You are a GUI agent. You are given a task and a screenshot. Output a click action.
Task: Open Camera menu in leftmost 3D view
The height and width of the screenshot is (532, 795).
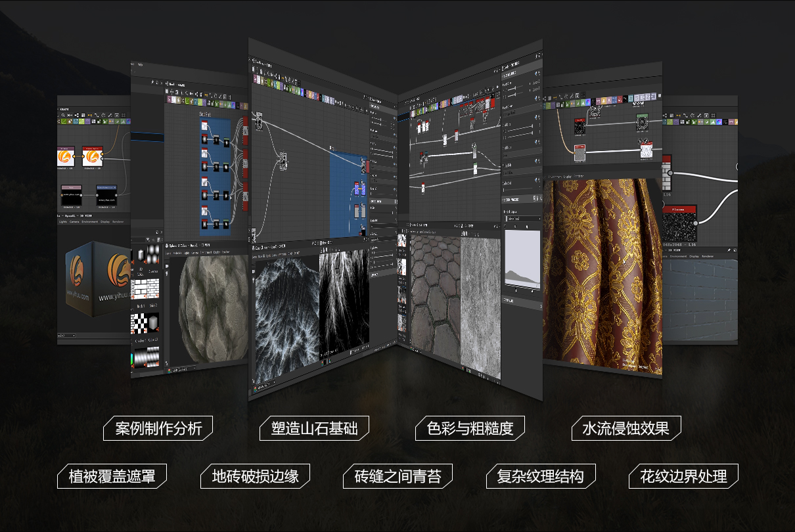click(75, 222)
